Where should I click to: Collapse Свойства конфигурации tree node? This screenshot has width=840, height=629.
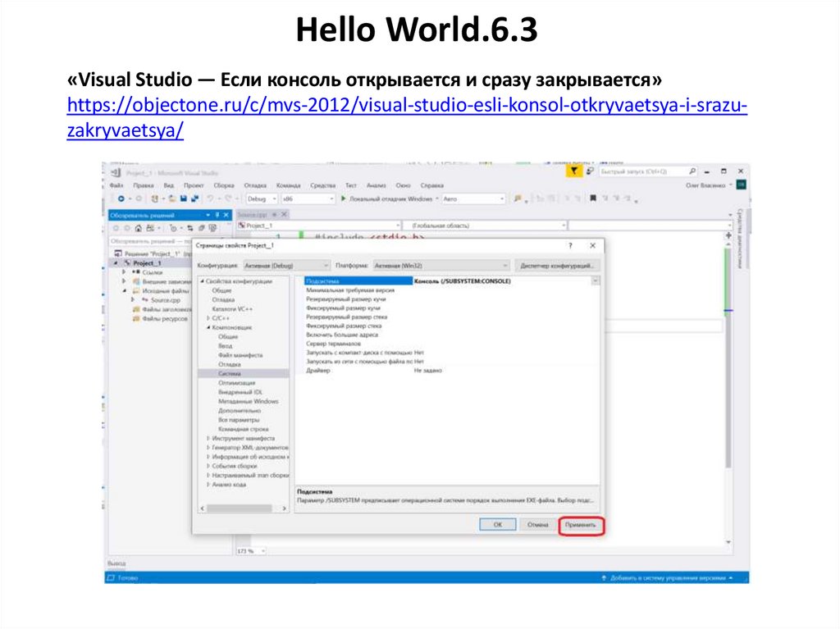(203, 281)
